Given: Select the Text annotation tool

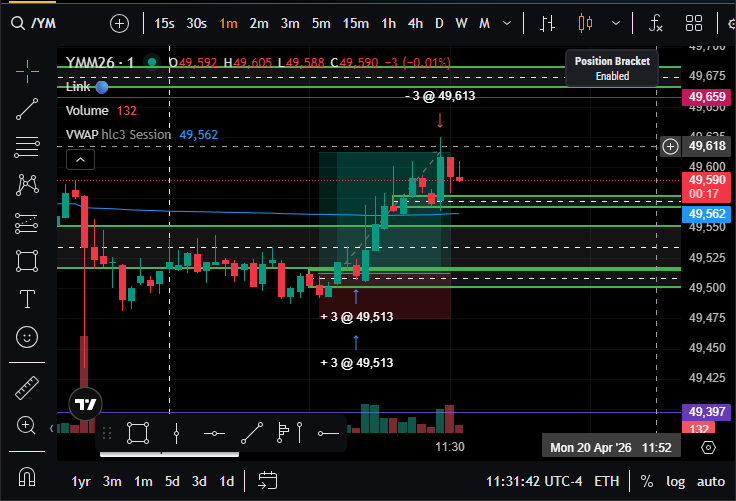Looking at the screenshot, I should (27, 299).
